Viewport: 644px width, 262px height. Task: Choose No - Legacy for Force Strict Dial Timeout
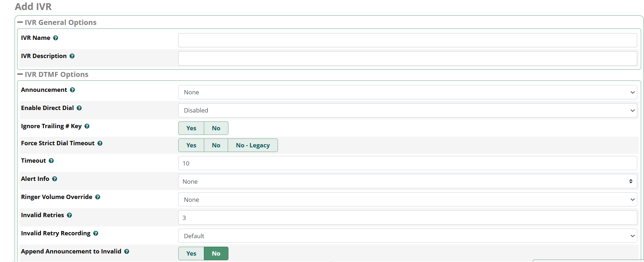[x=253, y=145]
